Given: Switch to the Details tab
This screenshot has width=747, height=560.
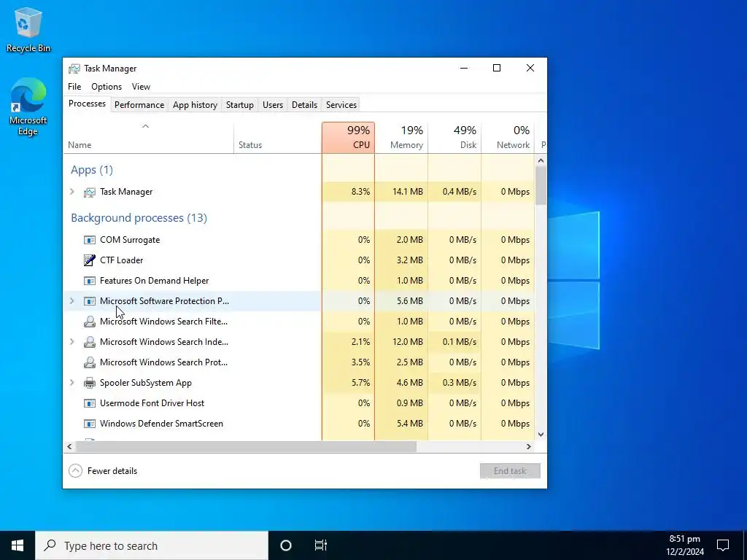Looking at the screenshot, I should point(304,105).
